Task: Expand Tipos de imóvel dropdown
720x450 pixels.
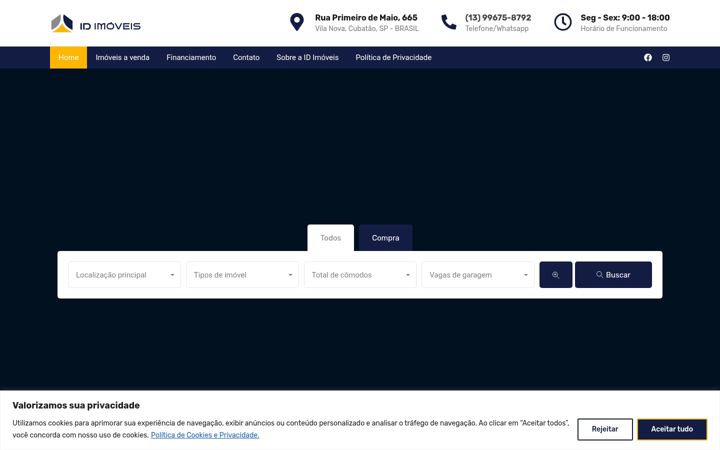Action: 242,275
